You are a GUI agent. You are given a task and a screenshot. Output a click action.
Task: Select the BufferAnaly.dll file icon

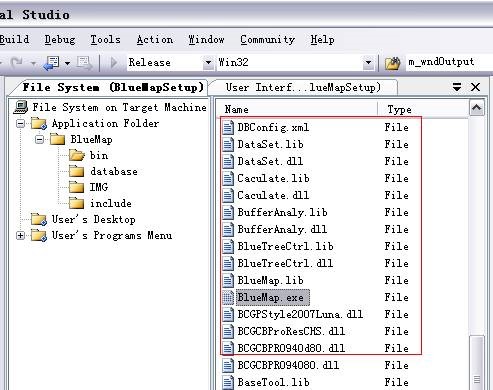[x=228, y=230]
